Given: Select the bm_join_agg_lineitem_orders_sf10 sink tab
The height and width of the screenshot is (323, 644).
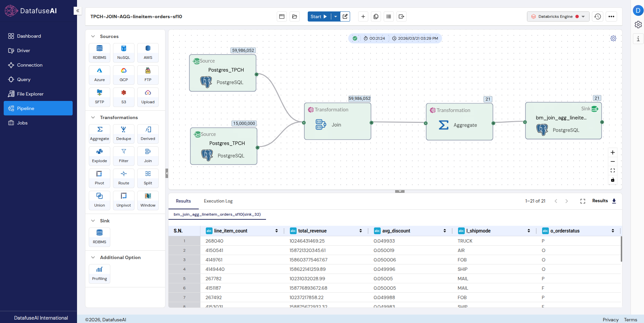Looking at the screenshot, I should pos(217,214).
